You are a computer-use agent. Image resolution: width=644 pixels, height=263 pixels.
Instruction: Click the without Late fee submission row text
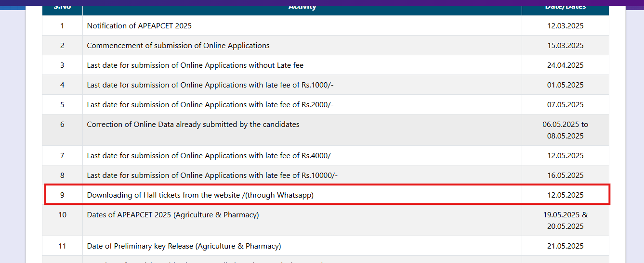point(195,65)
